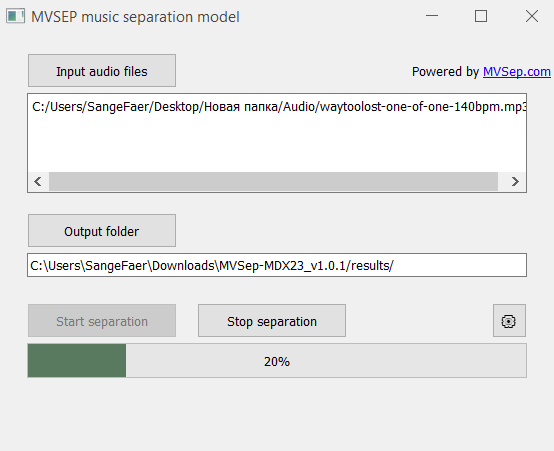This screenshot has height=451, width=554.
Task: Click the MVSEP app icon in title bar
Action: 15,16
